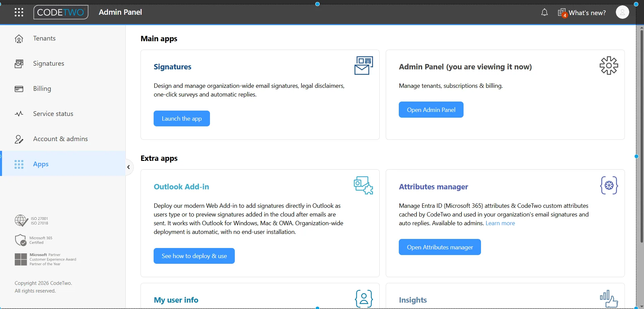644x309 pixels.
Task: Click What's new? text in header
Action: click(587, 13)
